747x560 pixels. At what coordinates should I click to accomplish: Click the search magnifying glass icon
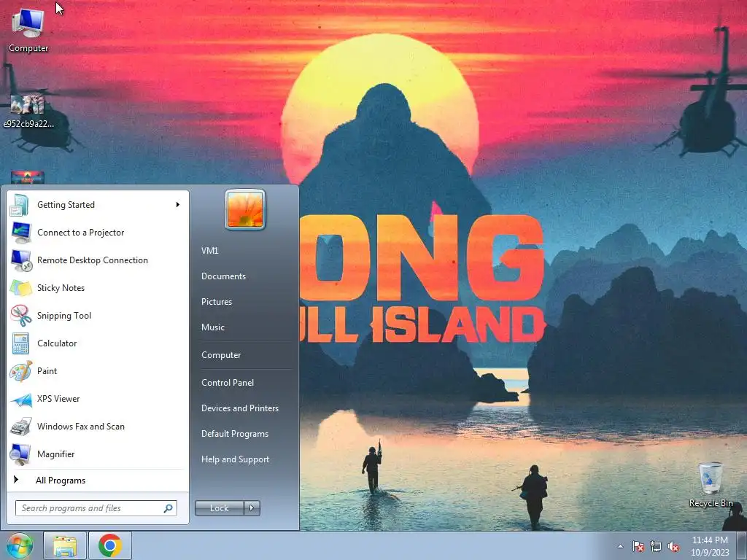point(169,508)
